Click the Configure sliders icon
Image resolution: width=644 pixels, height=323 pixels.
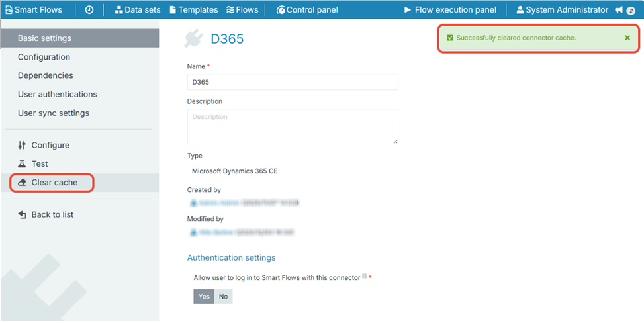(x=22, y=145)
